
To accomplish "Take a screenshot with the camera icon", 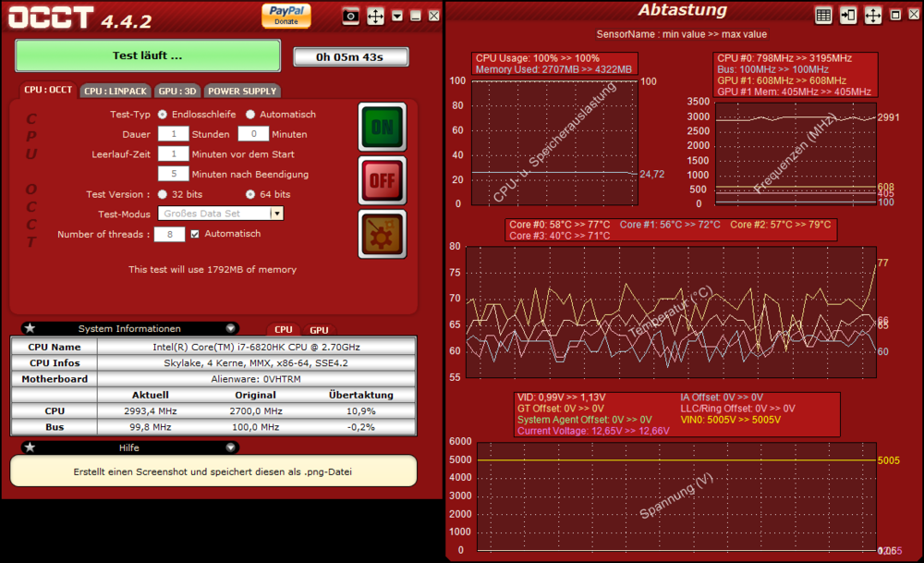I will tap(351, 15).
